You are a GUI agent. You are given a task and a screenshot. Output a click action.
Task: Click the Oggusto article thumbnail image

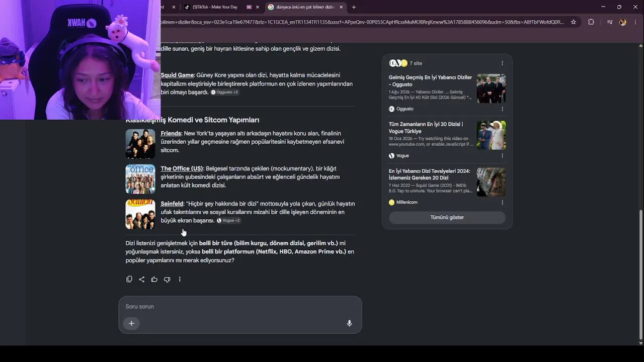491,88
